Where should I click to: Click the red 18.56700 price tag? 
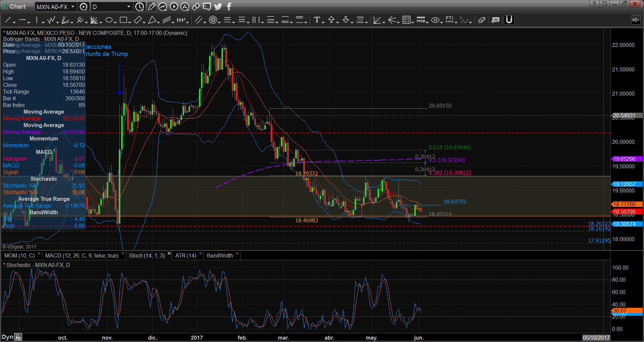tap(627, 212)
